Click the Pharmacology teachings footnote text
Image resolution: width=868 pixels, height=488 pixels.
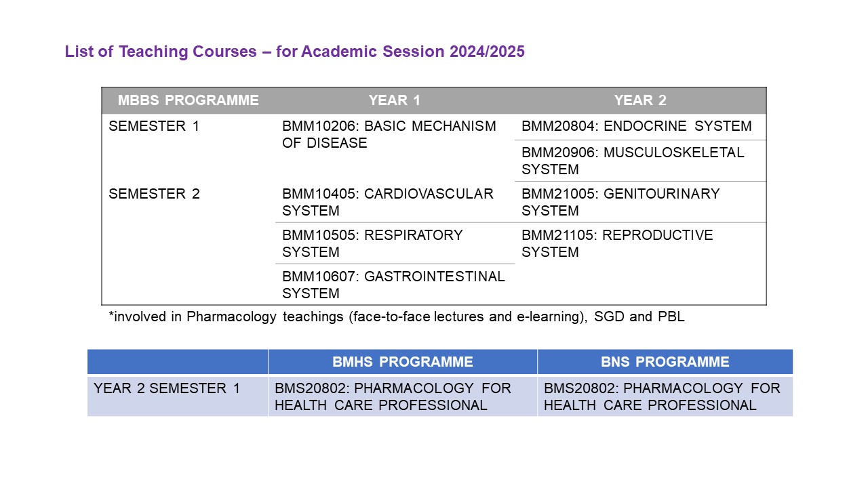click(x=397, y=317)
